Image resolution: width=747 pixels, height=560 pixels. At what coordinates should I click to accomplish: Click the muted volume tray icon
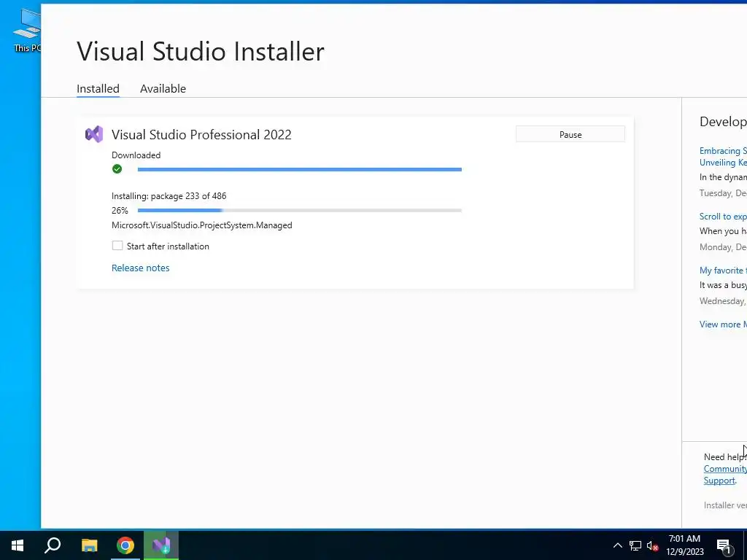652,545
